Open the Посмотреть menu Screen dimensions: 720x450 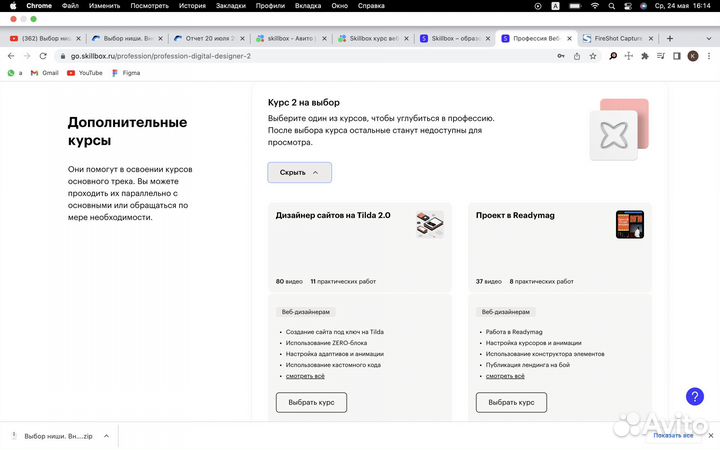tap(150, 6)
